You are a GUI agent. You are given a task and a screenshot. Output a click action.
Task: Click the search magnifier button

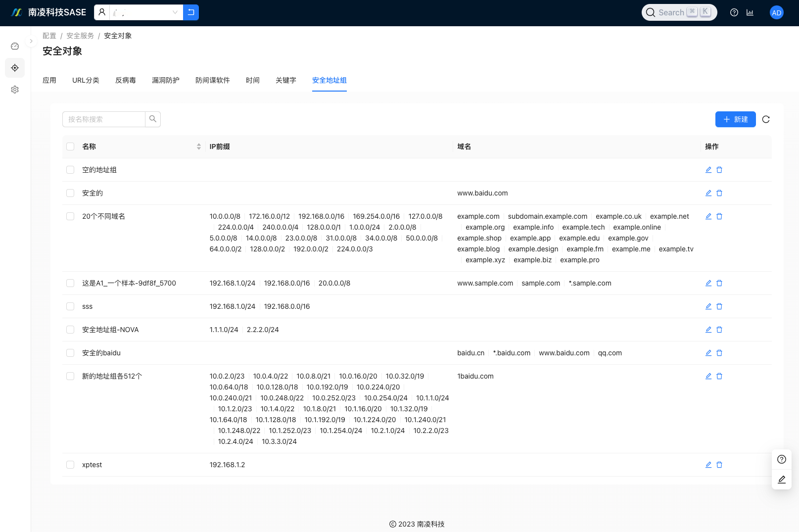[153, 119]
